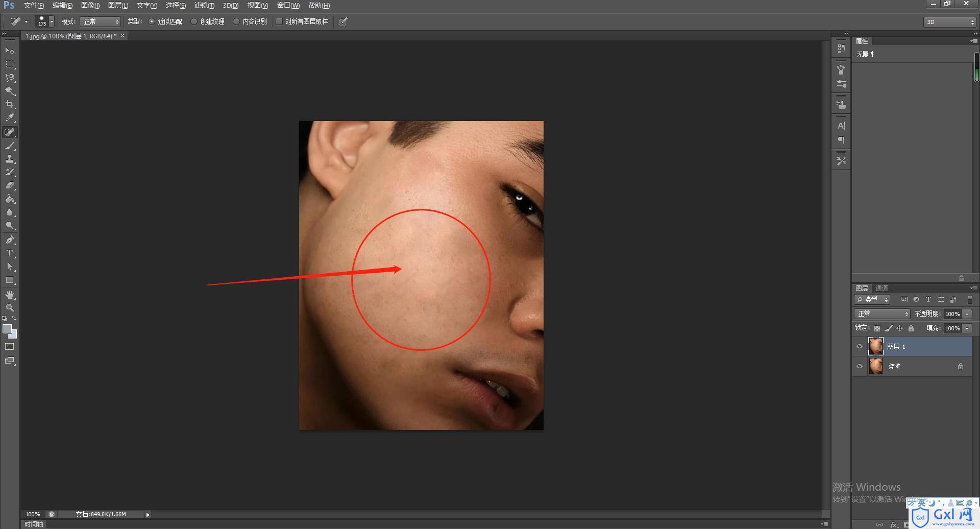The width and height of the screenshot is (980, 529).
Task: Select 图层 1 layer thumbnail
Action: tap(876, 346)
